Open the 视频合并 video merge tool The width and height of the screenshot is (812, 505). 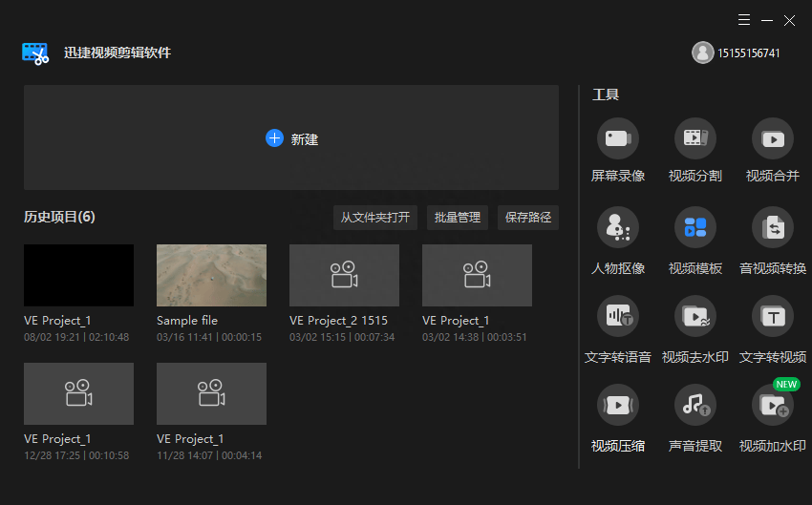click(x=773, y=139)
